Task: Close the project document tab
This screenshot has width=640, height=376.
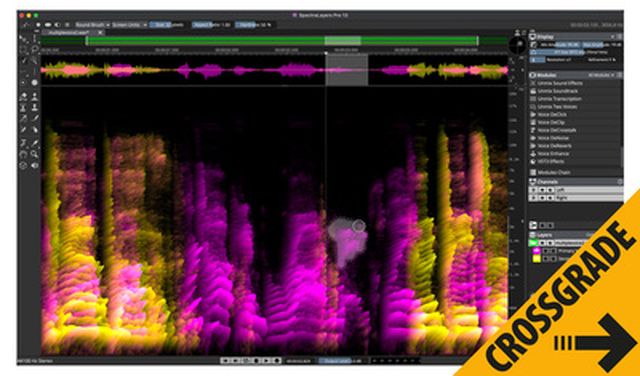Action: (100, 32)
